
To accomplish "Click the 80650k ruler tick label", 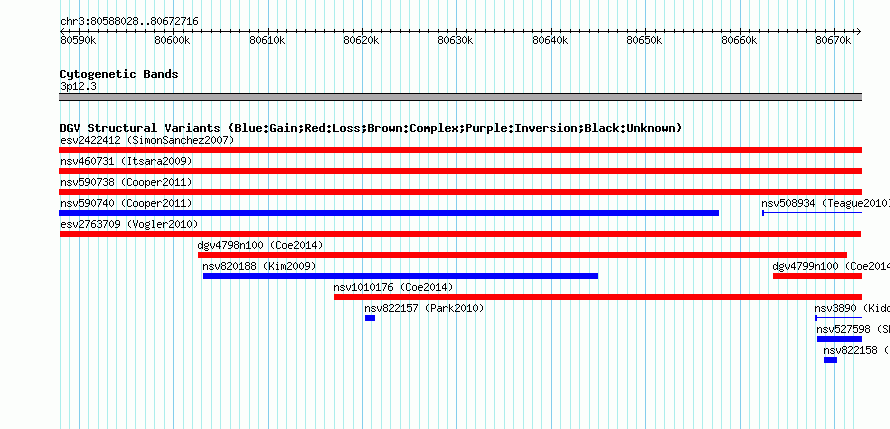I will 645,41.
